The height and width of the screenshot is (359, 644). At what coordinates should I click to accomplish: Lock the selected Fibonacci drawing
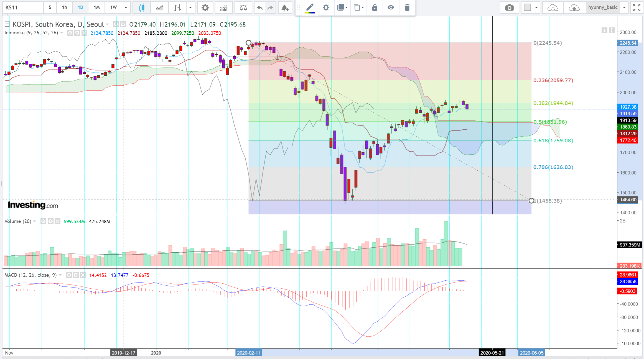pyautogui.click(x=375, y=7)
